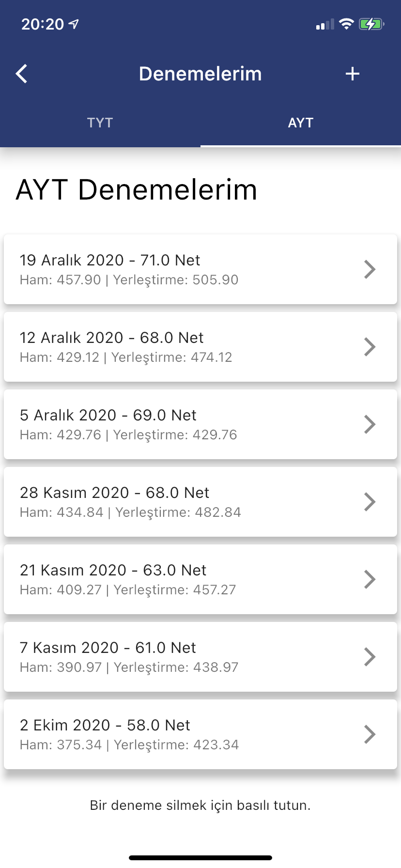Switch to the TYT tab
Viewport: 401px width, 868px height.
click(x=100, y=123)
